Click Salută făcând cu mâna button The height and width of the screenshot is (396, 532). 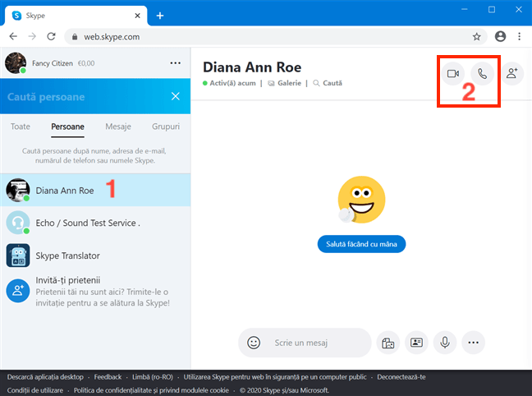361,244
